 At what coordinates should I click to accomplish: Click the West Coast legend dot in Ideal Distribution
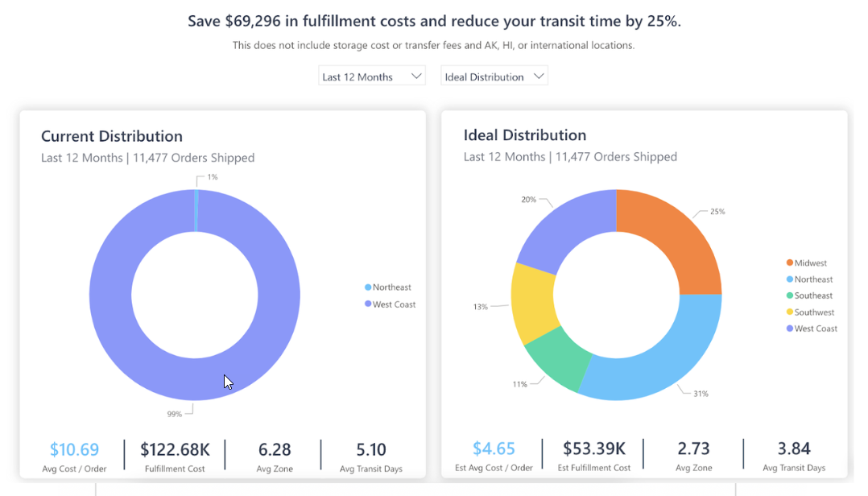pos(790,329)
